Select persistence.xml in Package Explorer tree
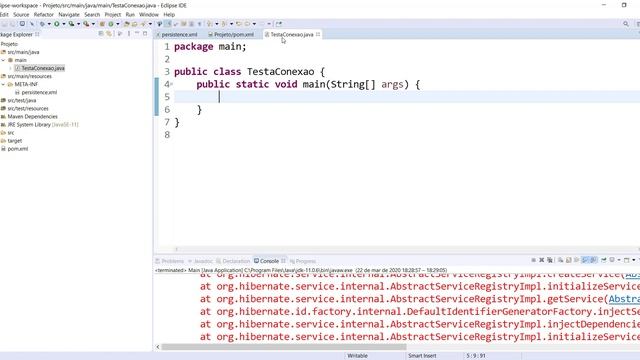 coord(36,92)
